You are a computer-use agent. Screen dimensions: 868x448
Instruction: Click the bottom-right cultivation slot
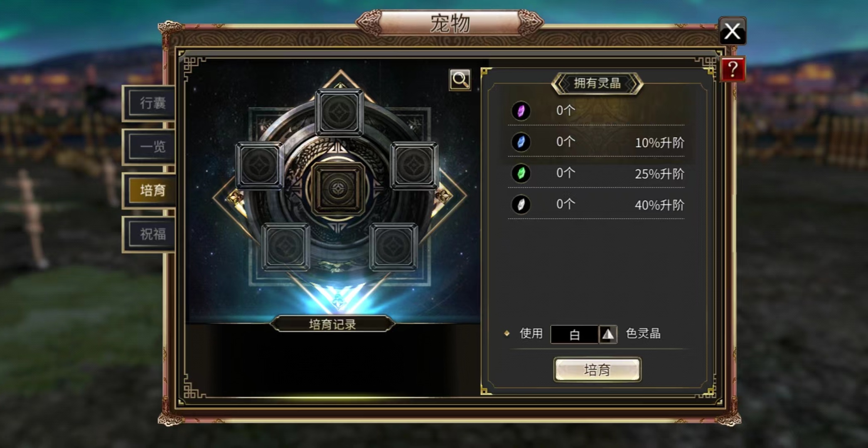point(393,247)
